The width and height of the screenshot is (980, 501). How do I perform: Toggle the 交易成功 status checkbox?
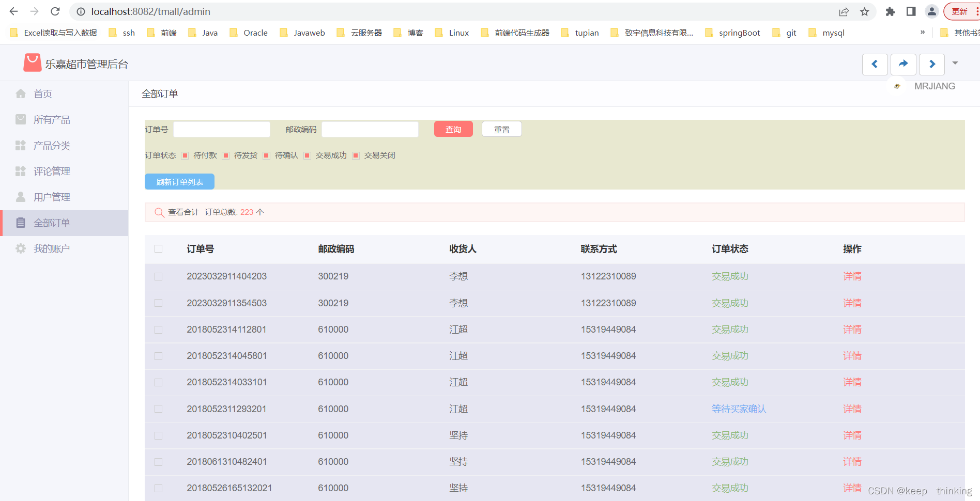[308, 155]
